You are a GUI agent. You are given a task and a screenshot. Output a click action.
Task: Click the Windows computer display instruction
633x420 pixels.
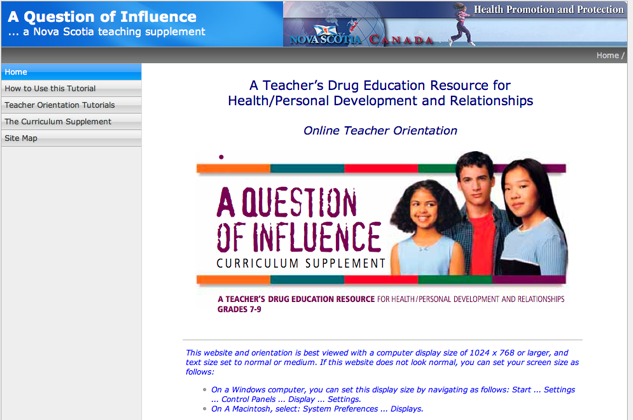click(x=392, y=394)
